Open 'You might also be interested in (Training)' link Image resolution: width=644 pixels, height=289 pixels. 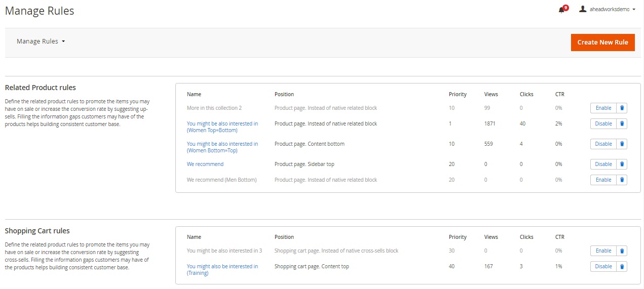tap(222, 269)
